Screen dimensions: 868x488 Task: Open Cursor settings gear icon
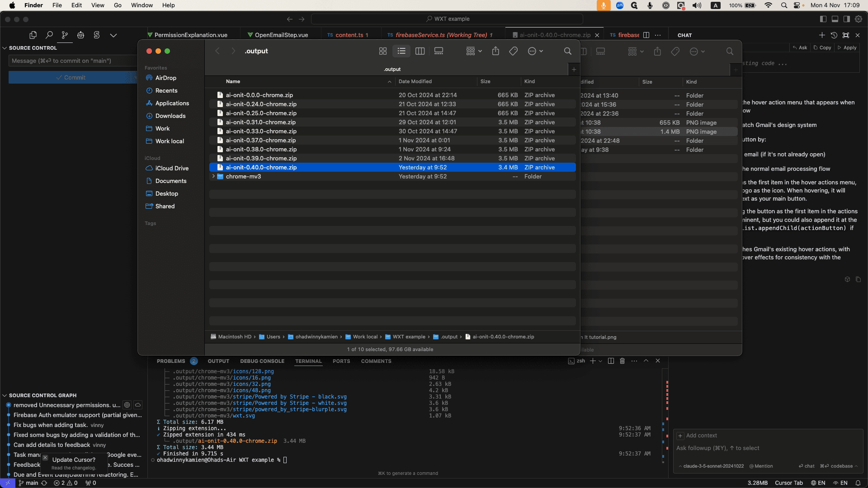click(858, 19)
